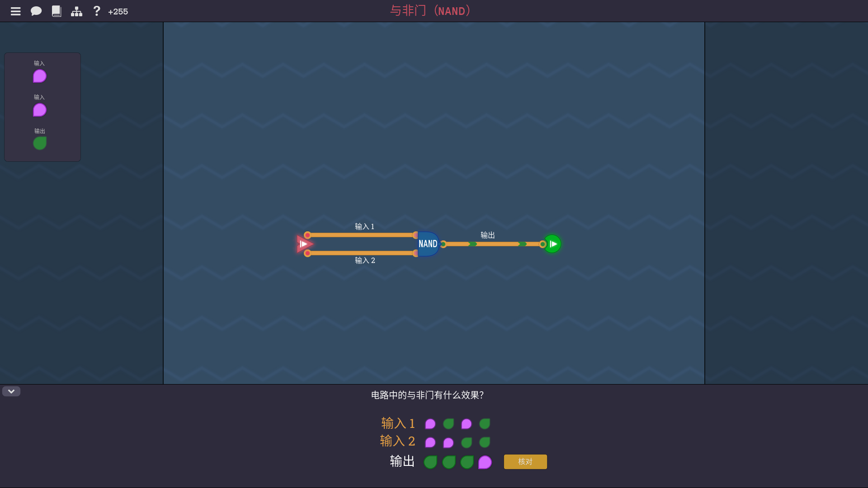Screen dimensions: 868x488
Task: Collapse the bottom panel with chevron
Action: (11, 391)
